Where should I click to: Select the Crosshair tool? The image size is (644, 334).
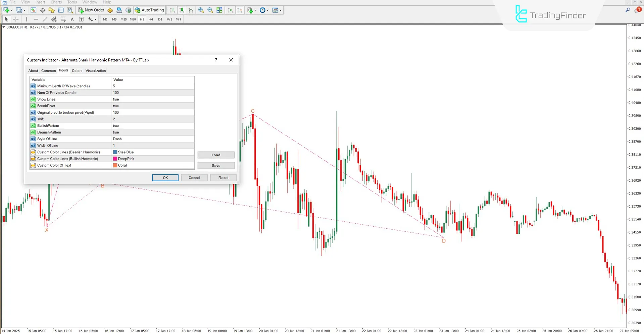pos(16,19)
